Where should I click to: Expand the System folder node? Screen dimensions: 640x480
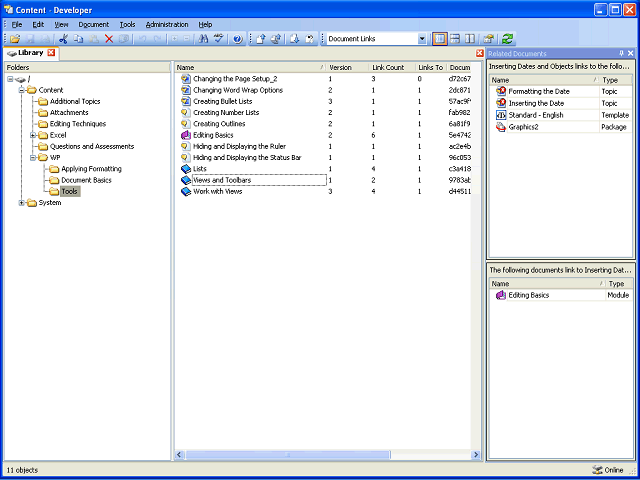[x=22, y=203]
